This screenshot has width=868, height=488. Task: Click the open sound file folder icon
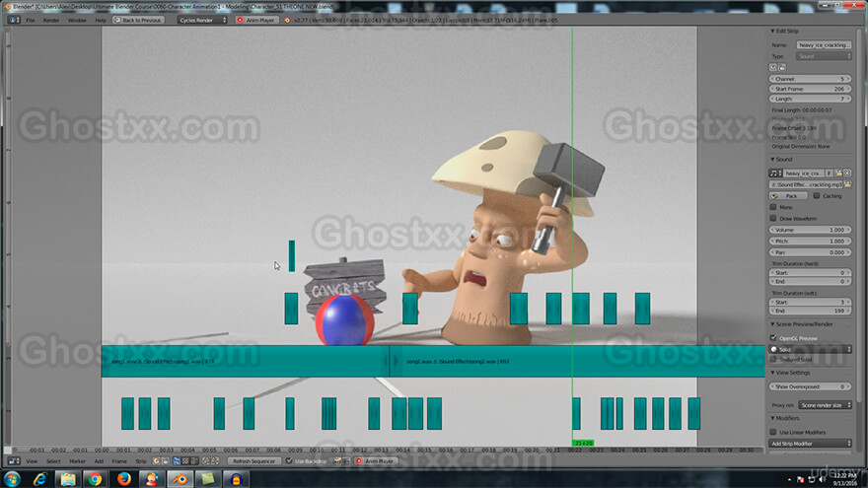pos(838,174)
